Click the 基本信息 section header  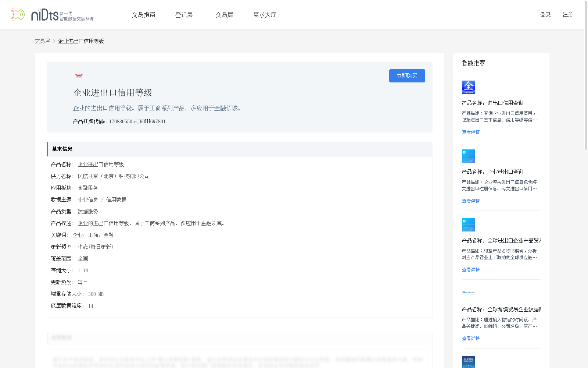(240, 149)
